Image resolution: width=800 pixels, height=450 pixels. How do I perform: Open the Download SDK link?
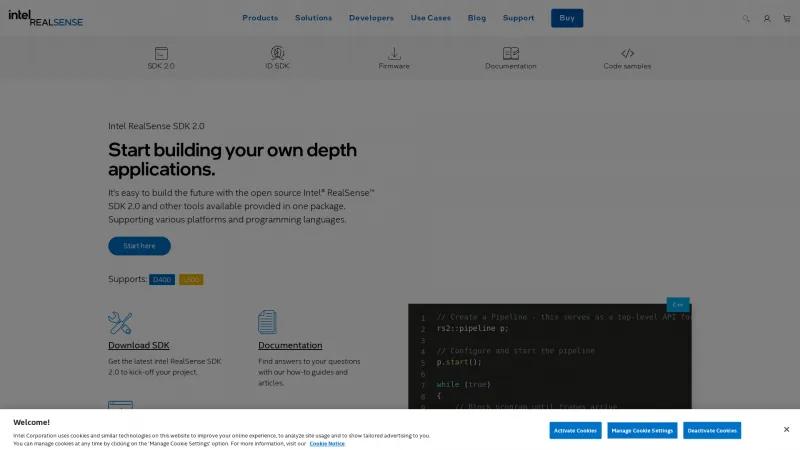139,345
